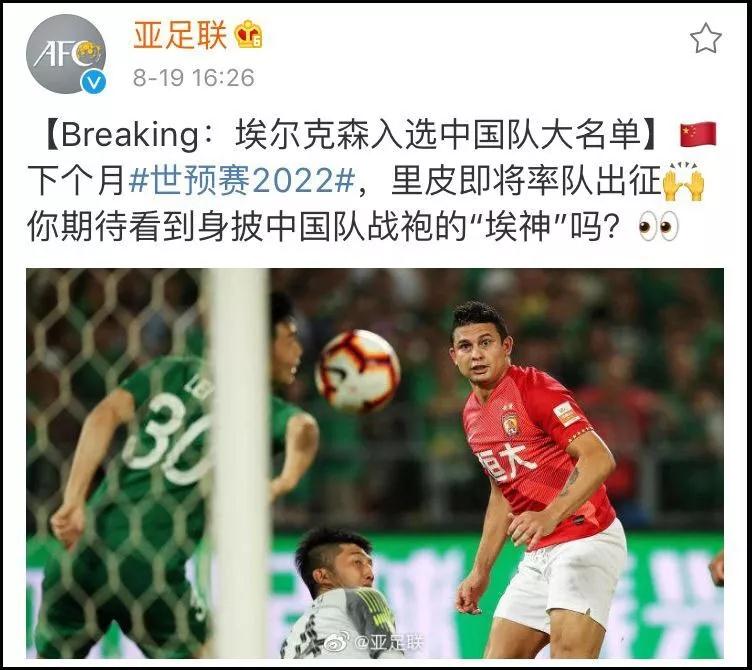Click the eyes emoji
Image resolution: width=752 pixels, height=670 pixels.
(x=658, y=225)
